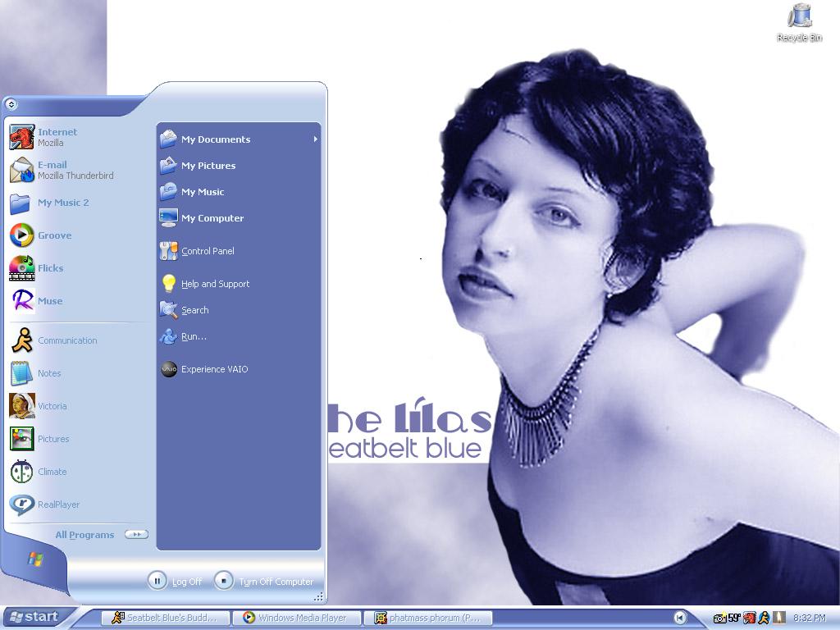Open the Communication AIM running-man icon
The height and width of the screenshot is (630, 840).
click(x=22, y=340)
